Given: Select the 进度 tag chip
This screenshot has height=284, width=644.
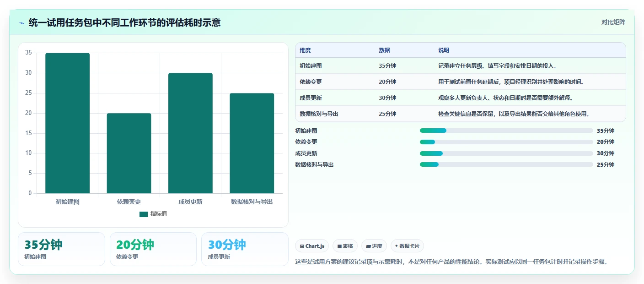Looking at the screenshot, I should click(374, 246).
